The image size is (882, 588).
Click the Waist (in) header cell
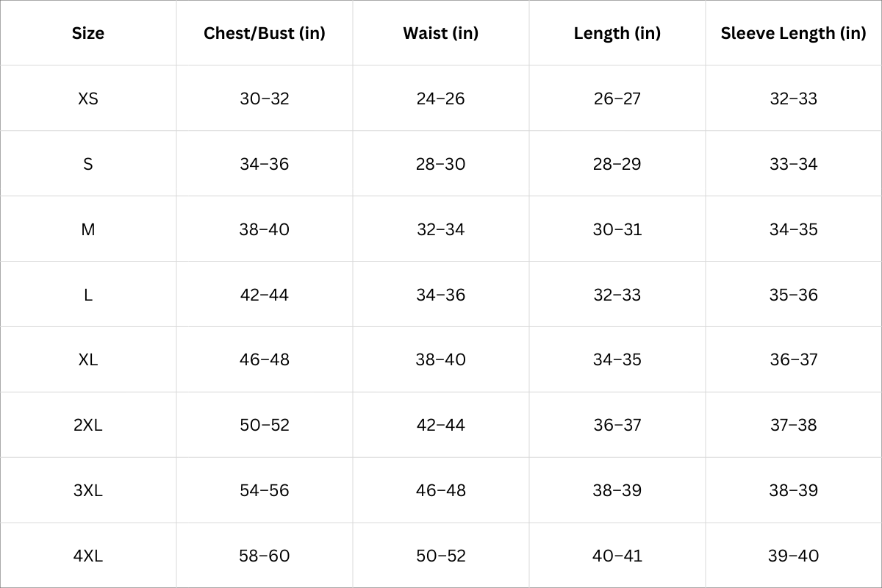(x=441, y=33)
